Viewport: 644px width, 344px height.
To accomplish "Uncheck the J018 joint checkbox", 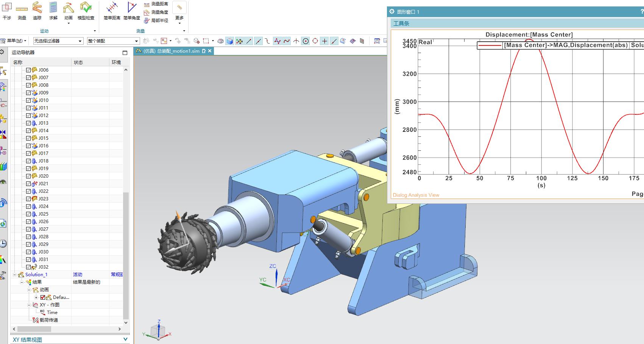I will tap(28, 161).
